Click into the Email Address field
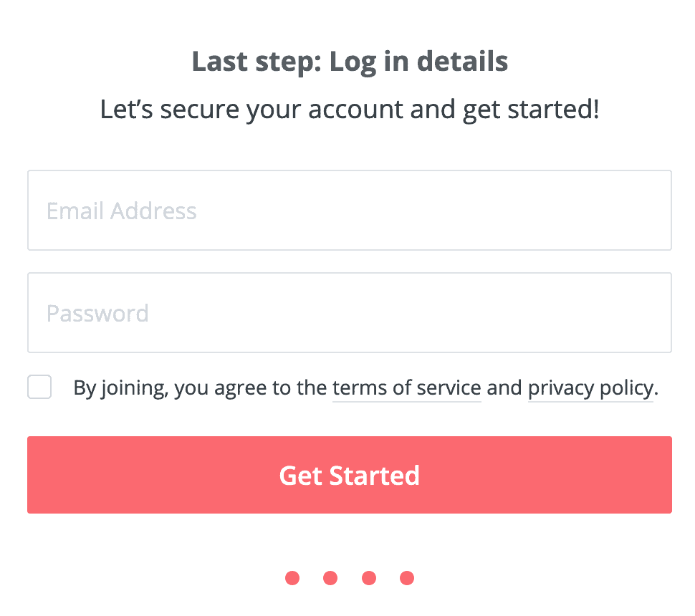The image size is (695, 616). tap(349, 210)
